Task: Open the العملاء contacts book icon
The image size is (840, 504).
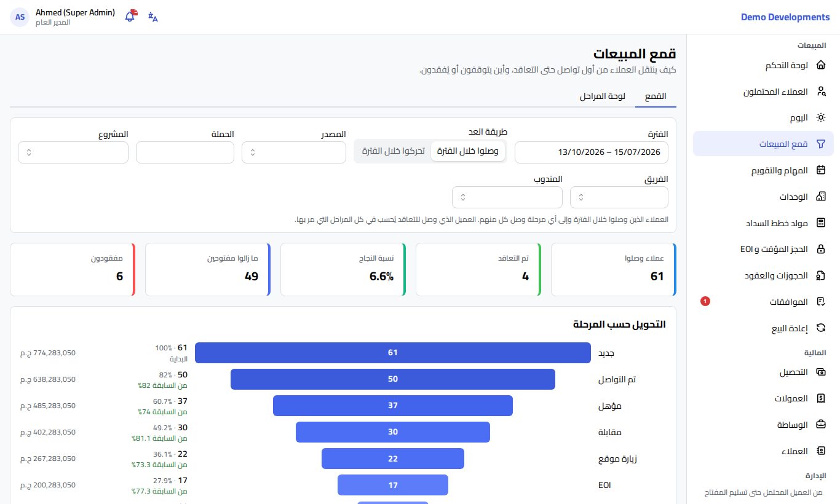Action: click(820, 451)
